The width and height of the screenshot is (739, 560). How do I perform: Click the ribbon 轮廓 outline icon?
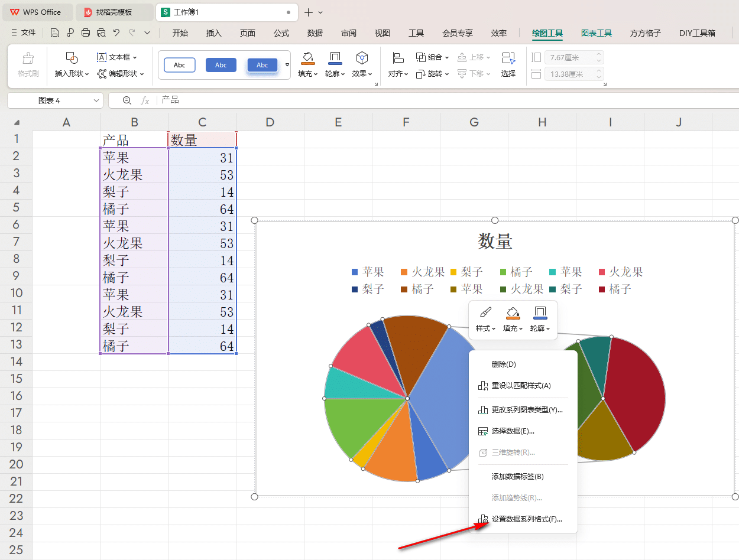(x=335, y=58)
